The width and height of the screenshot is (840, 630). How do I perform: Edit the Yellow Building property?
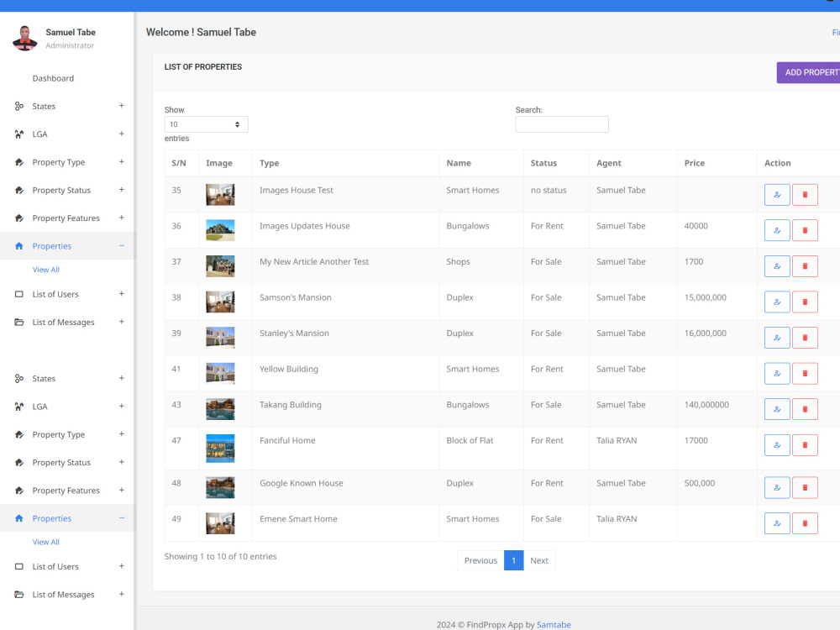777,374
